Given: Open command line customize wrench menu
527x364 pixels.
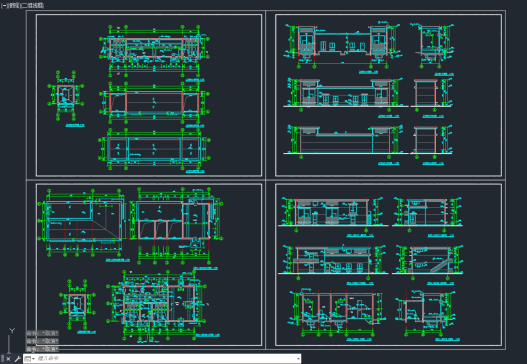Looking at the screenshot, I should (17, 359).
